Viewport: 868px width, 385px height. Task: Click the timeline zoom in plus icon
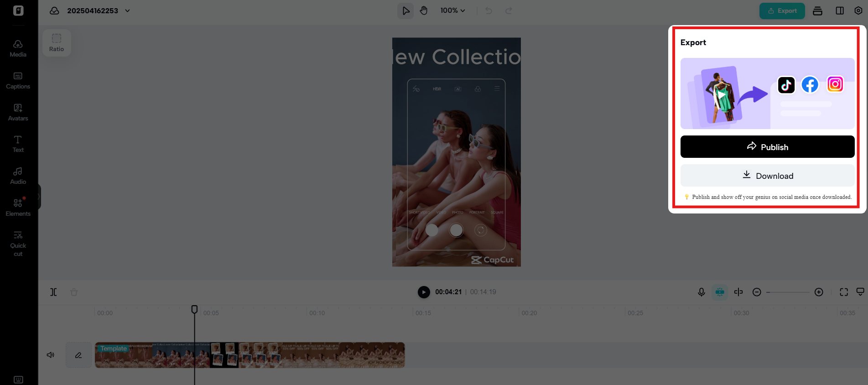point(819,292)
